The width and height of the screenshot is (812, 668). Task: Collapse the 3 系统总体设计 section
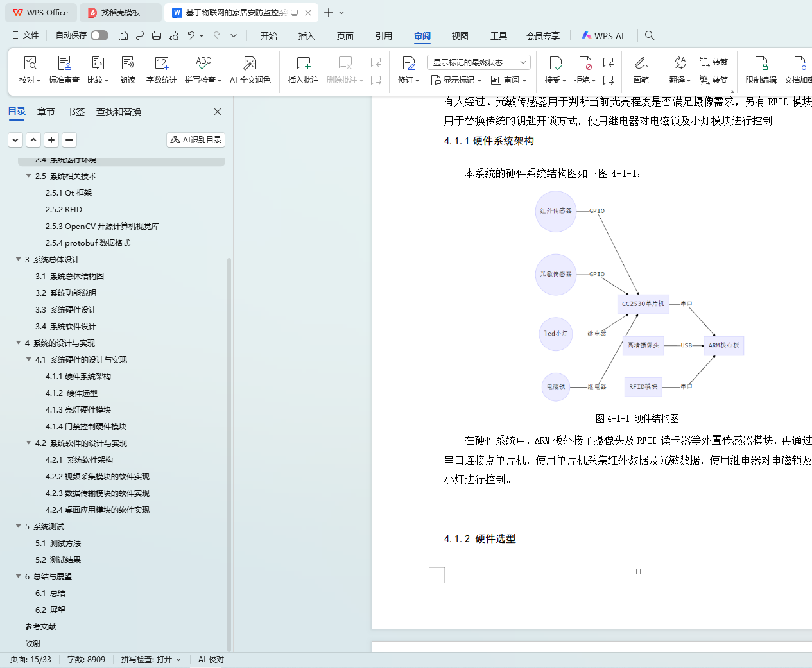19,259
